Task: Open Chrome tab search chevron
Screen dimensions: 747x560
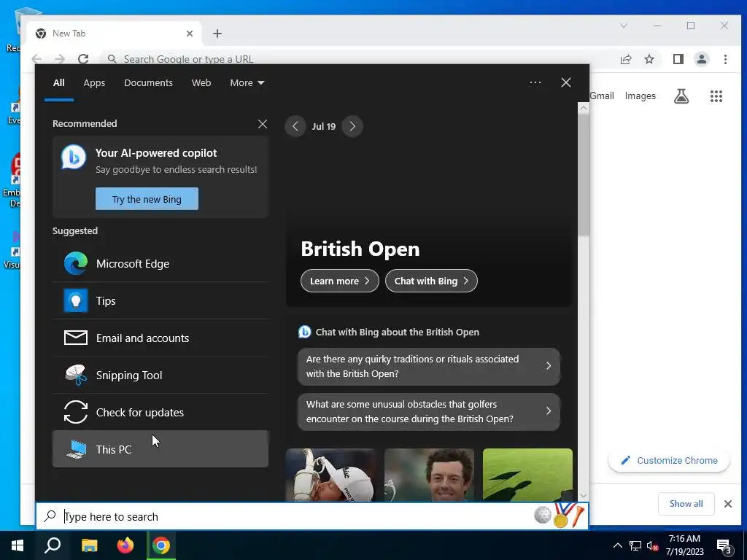Action: (624, 26)
